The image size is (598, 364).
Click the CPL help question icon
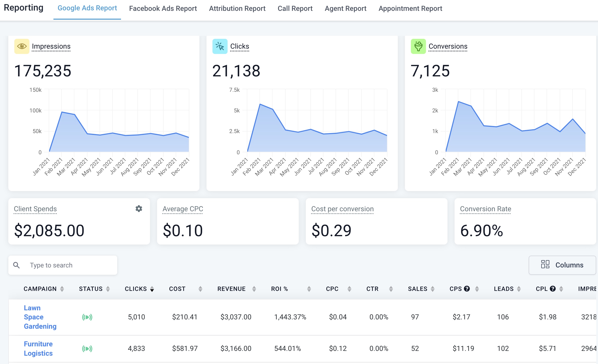point(553,289)
